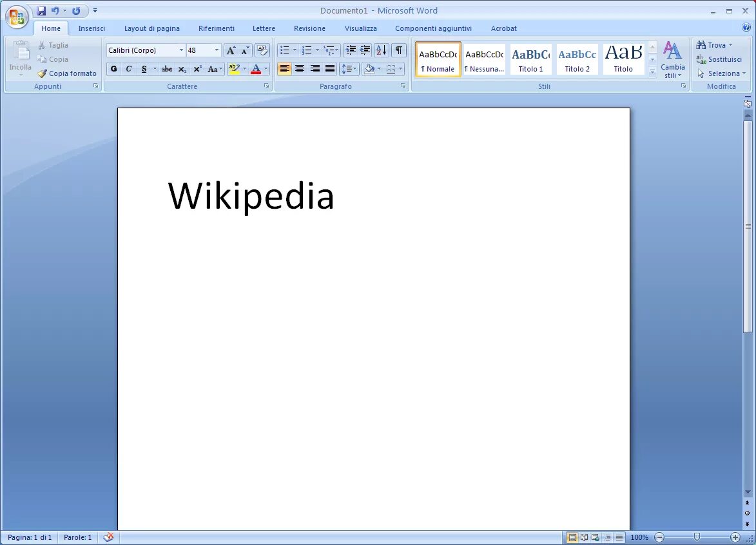Click the vertical scrollbar thumb

tap(748, 227)
